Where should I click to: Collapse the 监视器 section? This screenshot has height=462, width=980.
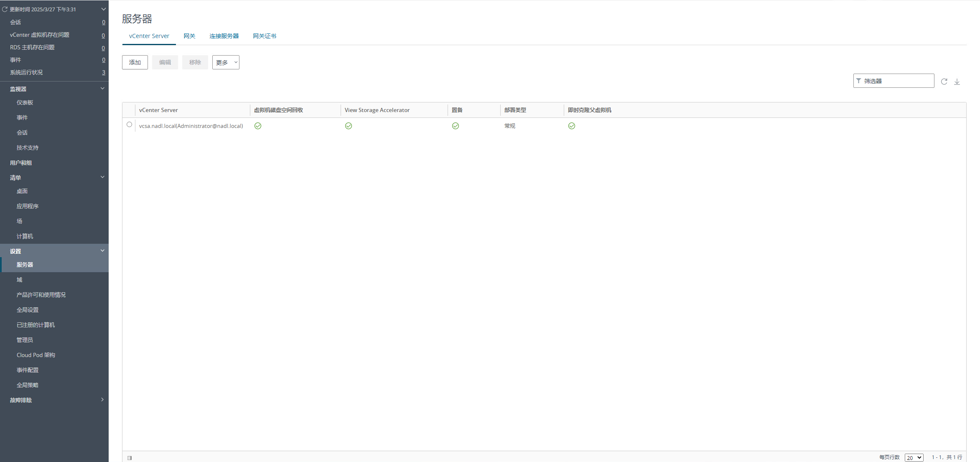(102, 88)
